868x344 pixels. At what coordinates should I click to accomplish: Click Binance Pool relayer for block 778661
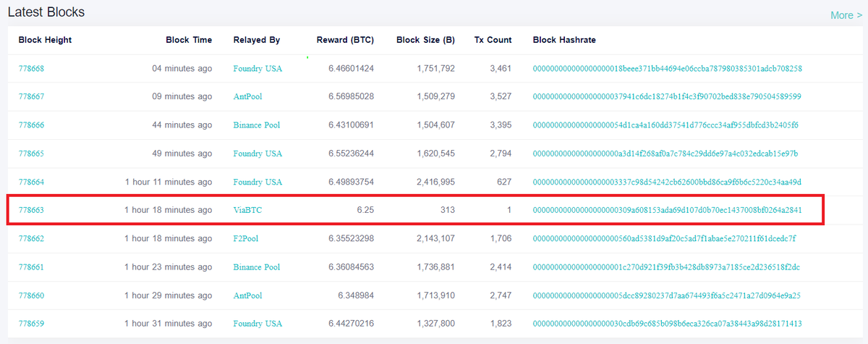tap(257, 267)
